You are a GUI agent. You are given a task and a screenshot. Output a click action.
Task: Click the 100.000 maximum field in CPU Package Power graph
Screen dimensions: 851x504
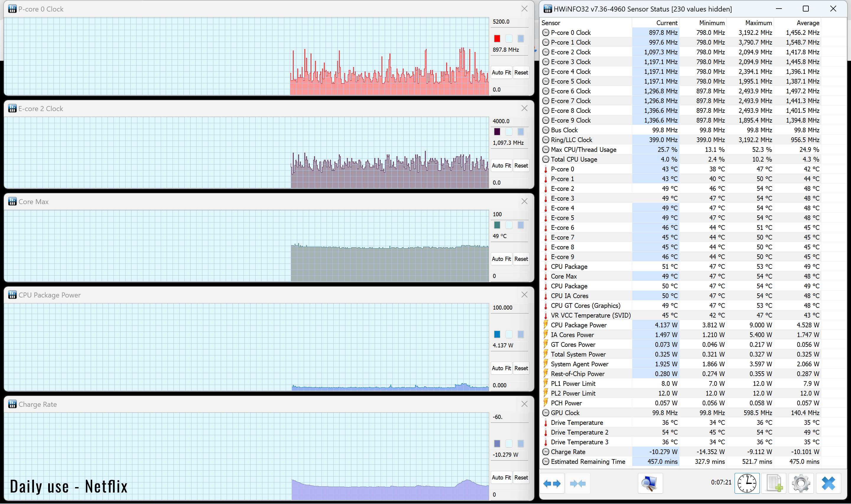click(510, 308)
